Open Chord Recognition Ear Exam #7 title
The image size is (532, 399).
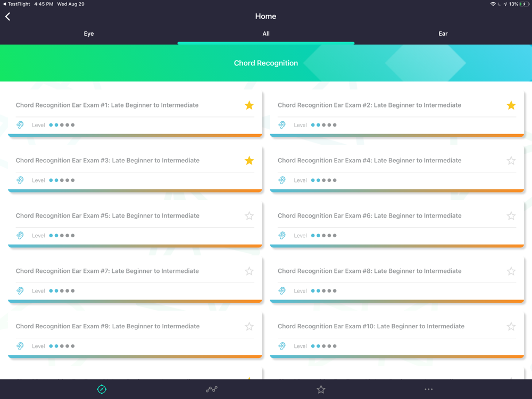107,271
